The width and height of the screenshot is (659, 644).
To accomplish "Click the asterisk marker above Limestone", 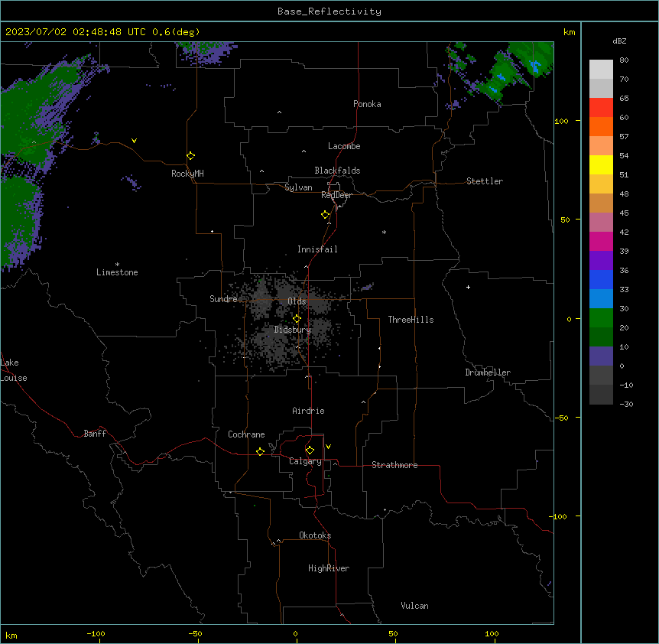I will (117, 265).
